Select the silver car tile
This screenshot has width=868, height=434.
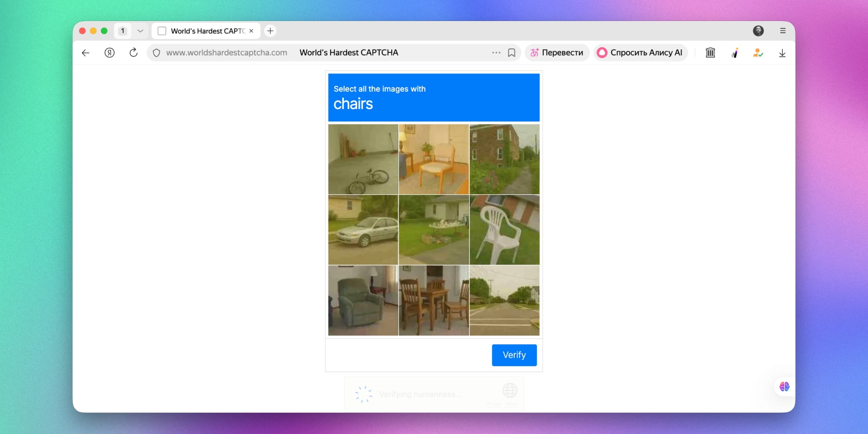click(x=363, y=230)
